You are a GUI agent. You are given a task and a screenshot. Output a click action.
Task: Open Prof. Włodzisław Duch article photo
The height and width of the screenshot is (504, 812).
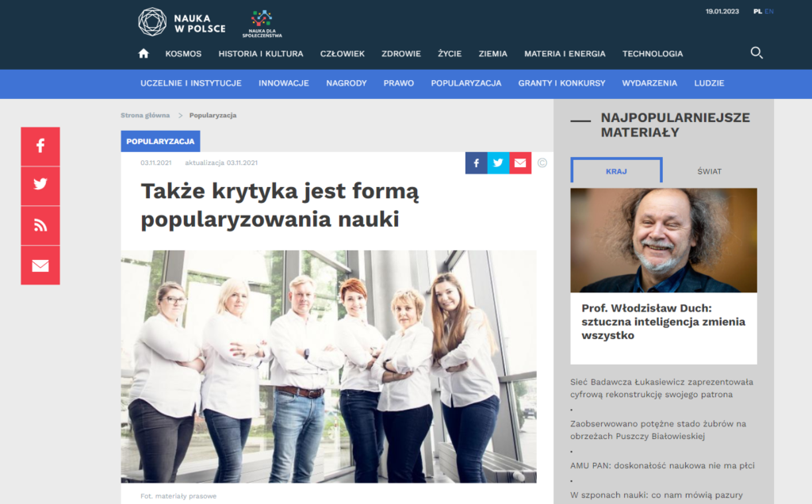[x=664, y=241]
